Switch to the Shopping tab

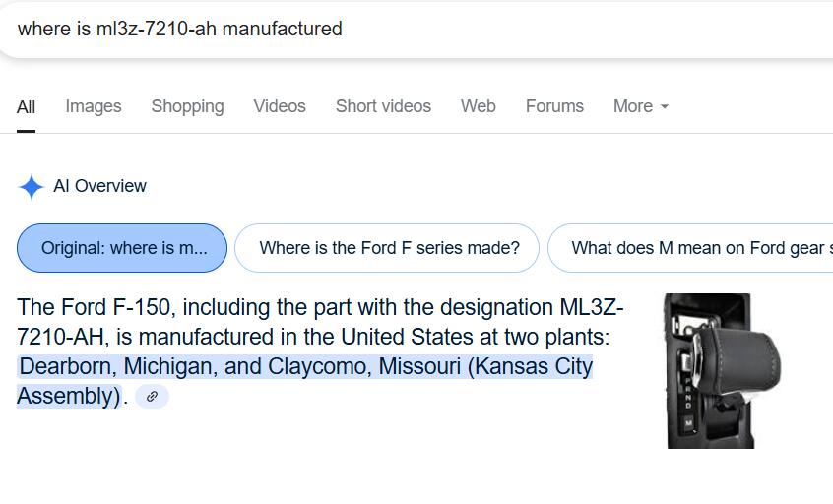coord(187,106)
